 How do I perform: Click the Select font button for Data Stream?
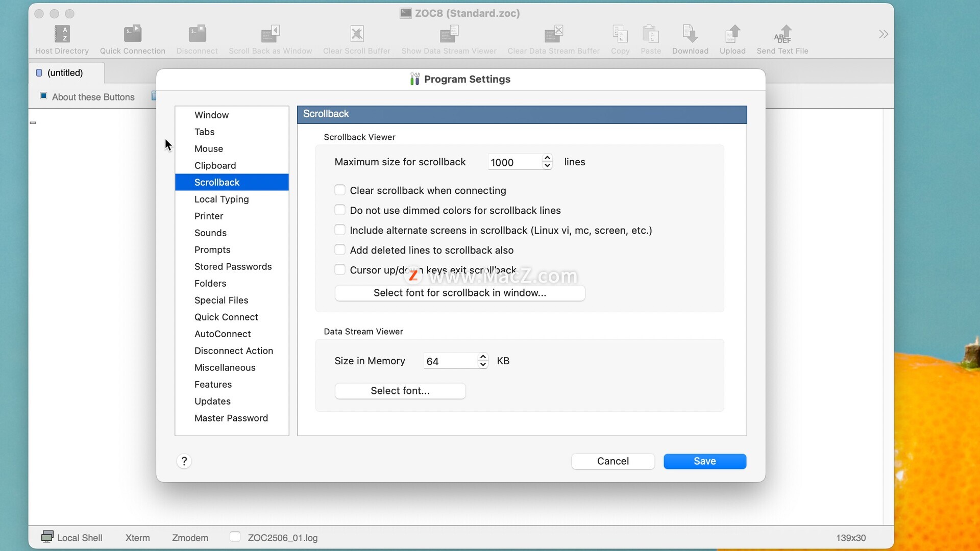pos(400,391)
